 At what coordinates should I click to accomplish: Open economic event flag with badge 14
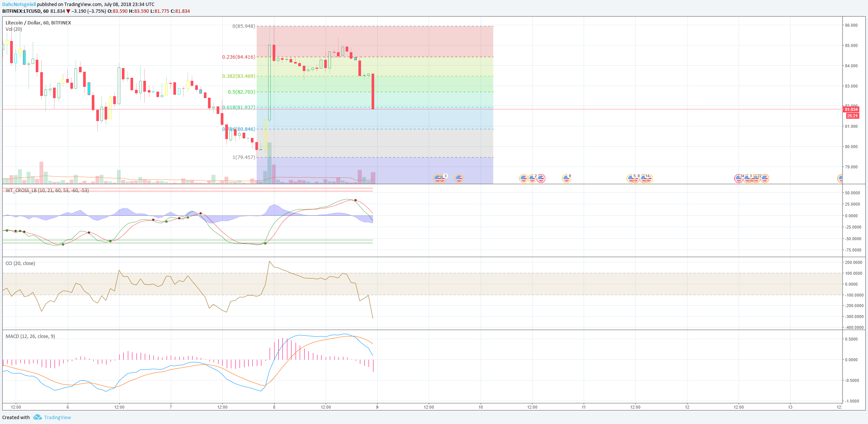(x=644, y=179)
